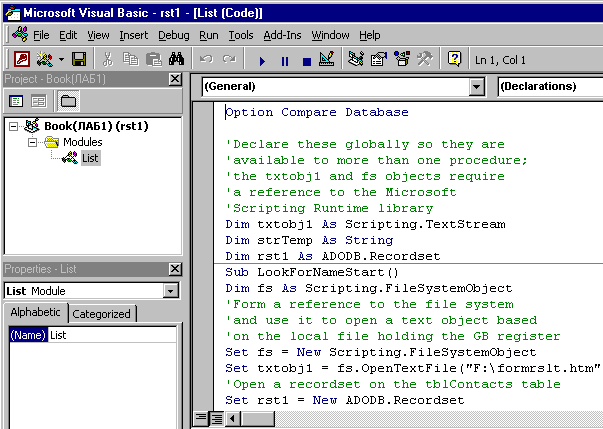Screen dimensions: 603x429
Task: Select Book(ЛАБ1) (rst1) project
Action: (x=96, y=126)
